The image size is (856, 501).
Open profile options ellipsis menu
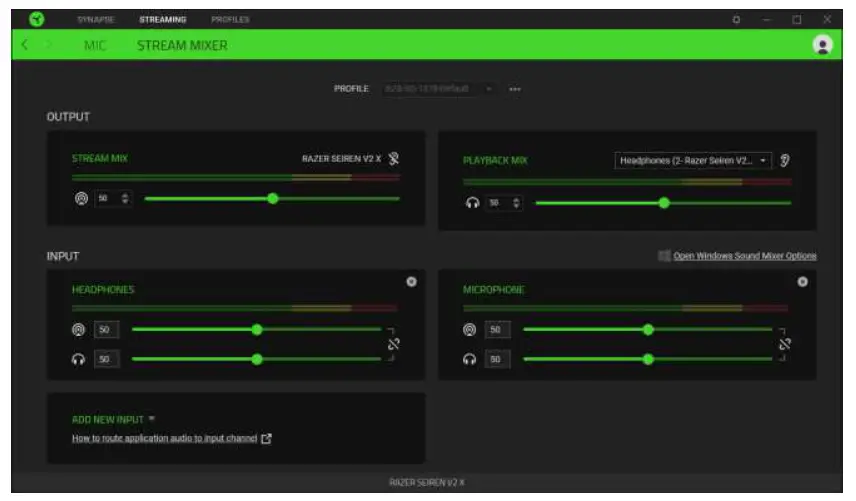tap(515, 89)
